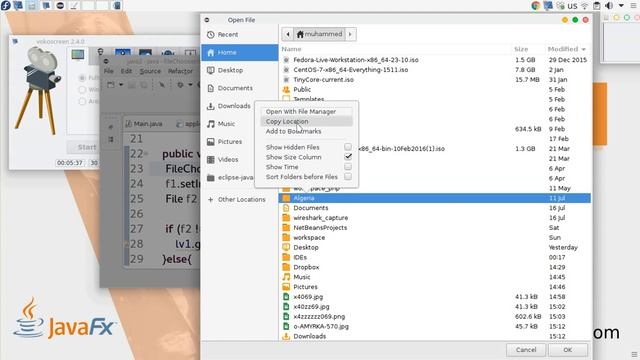Toggle Modified column sort arrow
640x360 pixels.
[583, 49]
